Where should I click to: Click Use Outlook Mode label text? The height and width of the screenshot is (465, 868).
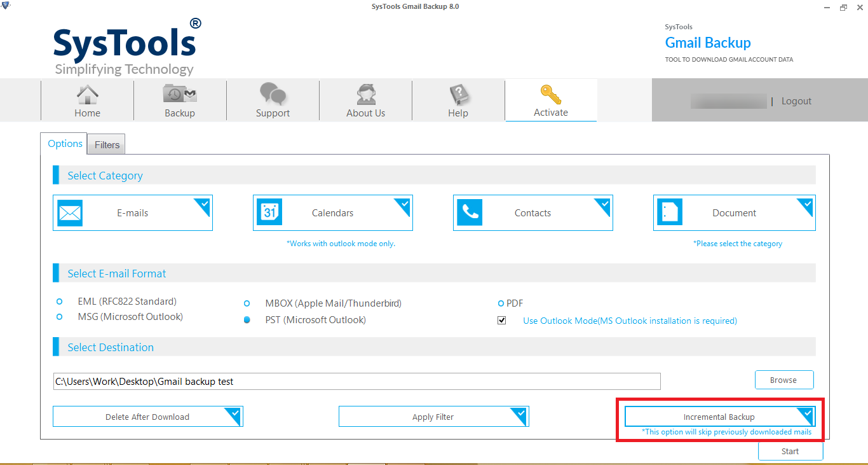[x=630, y=321]
